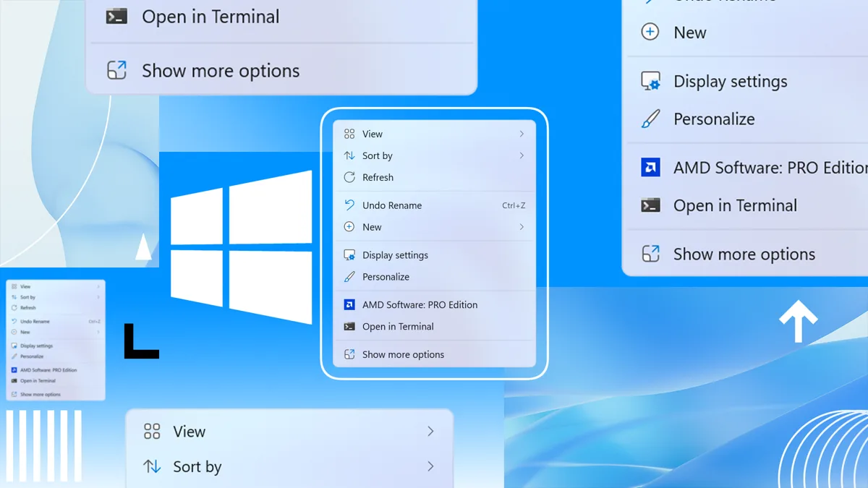
Task: Choose Undo Rename label in the outlined center menu
Action: (392, 205)
